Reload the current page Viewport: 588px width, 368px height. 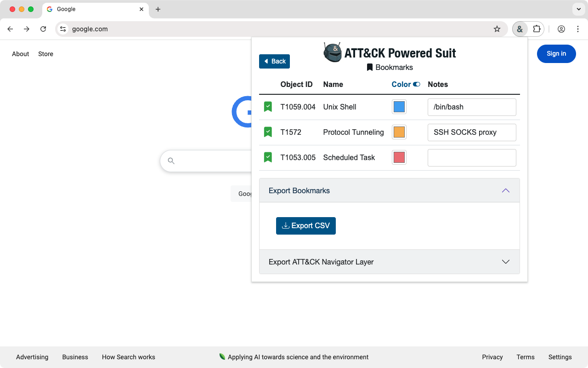[x=43, y=29]
